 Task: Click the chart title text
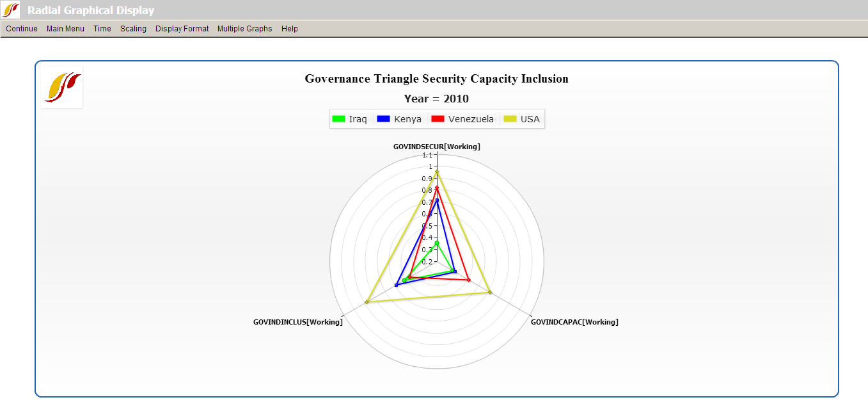click(x=436, y=79)
